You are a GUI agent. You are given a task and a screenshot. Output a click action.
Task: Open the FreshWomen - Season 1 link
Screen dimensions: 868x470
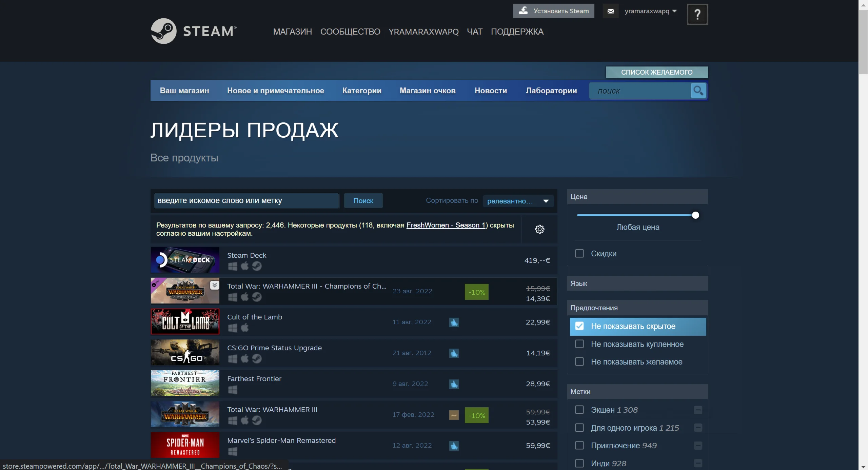pos(446,225)
